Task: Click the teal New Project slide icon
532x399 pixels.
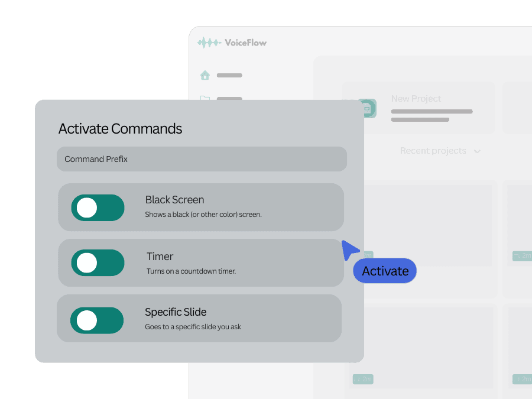Action: pos(366,108)
